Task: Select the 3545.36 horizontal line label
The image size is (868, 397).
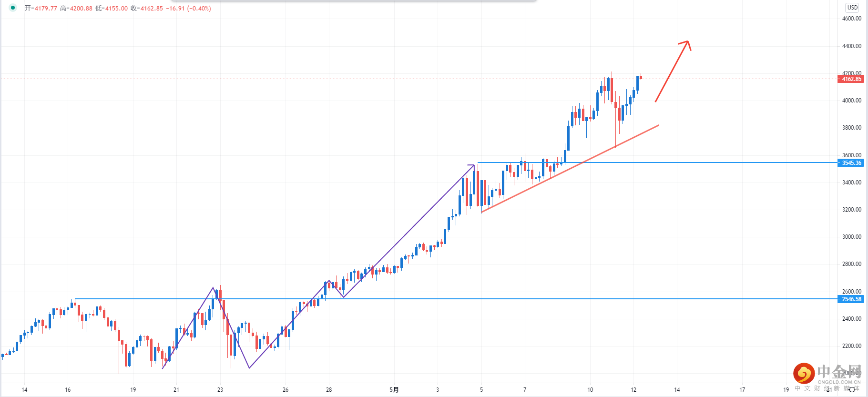Action: pyautogui.click(x=851, y=163)
